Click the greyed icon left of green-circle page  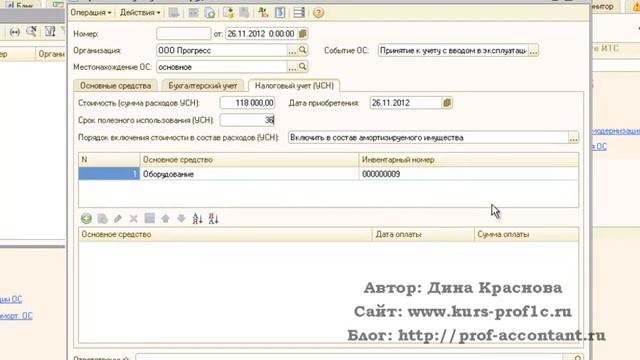pos(193,13)
